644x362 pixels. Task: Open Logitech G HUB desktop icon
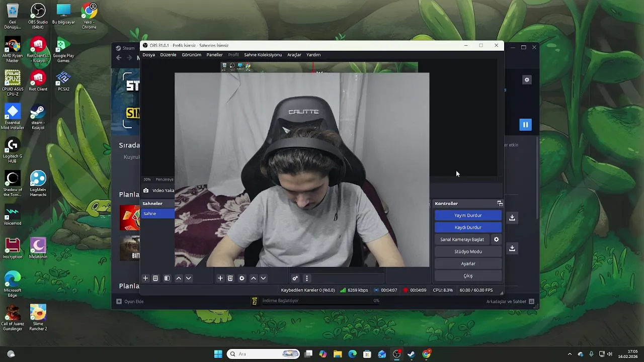click(13, 151)
